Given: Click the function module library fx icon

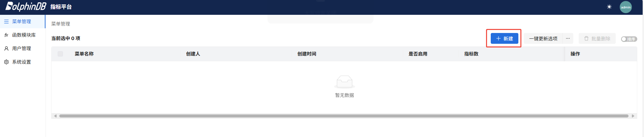Looking at the screenshot, I should [6, 35].
